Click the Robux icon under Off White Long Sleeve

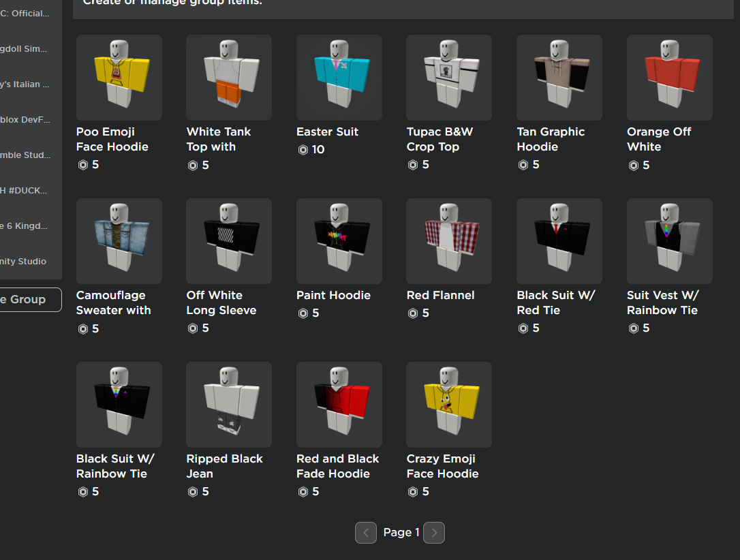pos(193,328)
